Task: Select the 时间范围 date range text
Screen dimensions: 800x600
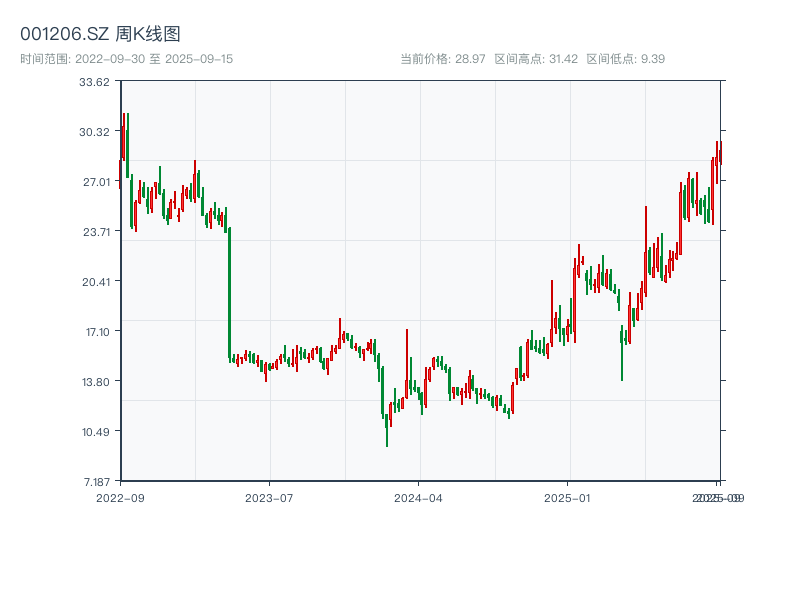Action: [127, 59]
